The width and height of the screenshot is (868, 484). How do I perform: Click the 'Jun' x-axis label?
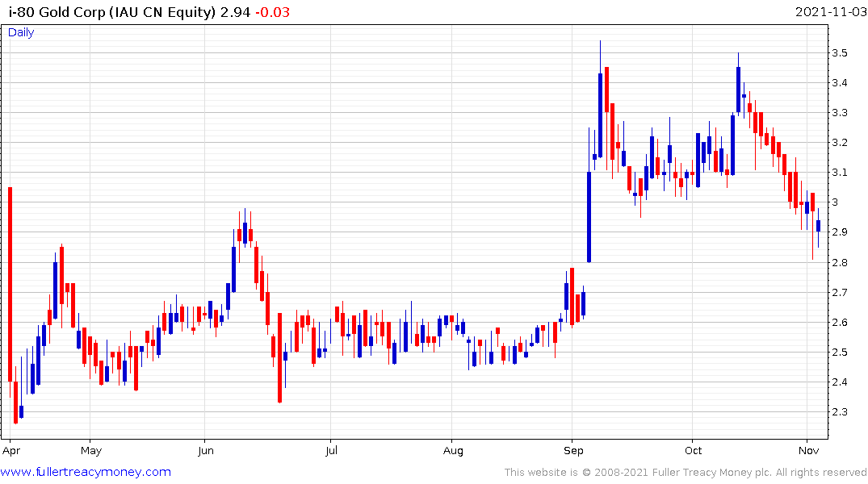206,451
